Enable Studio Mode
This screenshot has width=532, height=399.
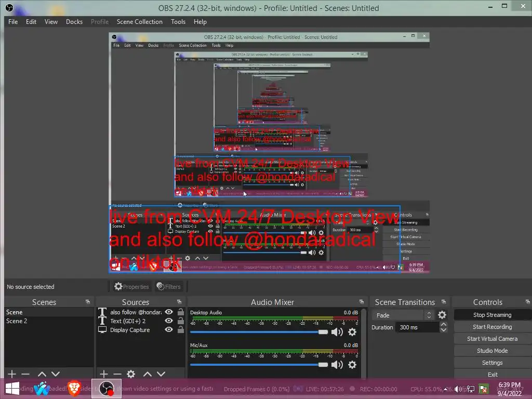[x=493, y=351]
